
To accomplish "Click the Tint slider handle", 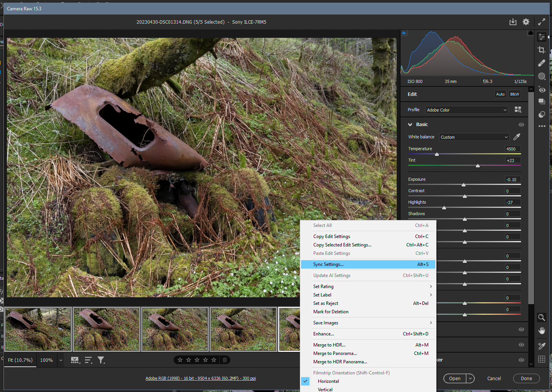I will (x=477, y=166).
